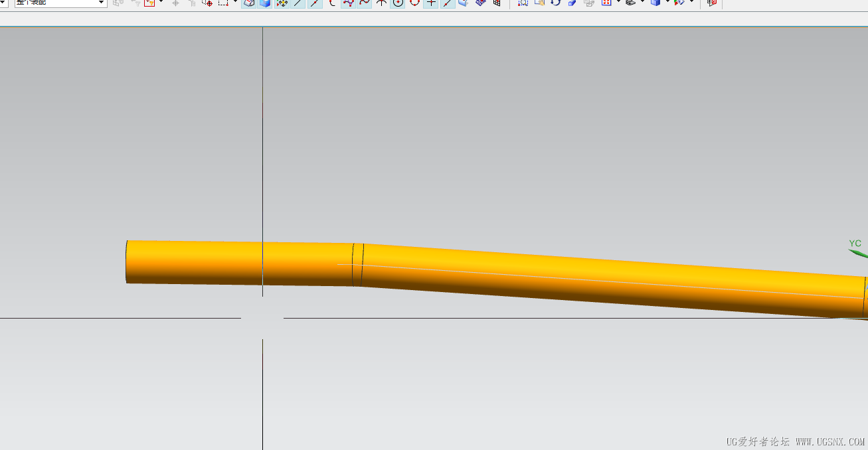Viewport: 868px width, 450px height.
Task: Toggle the red spline curve snap icon
Action: point(365,3)
